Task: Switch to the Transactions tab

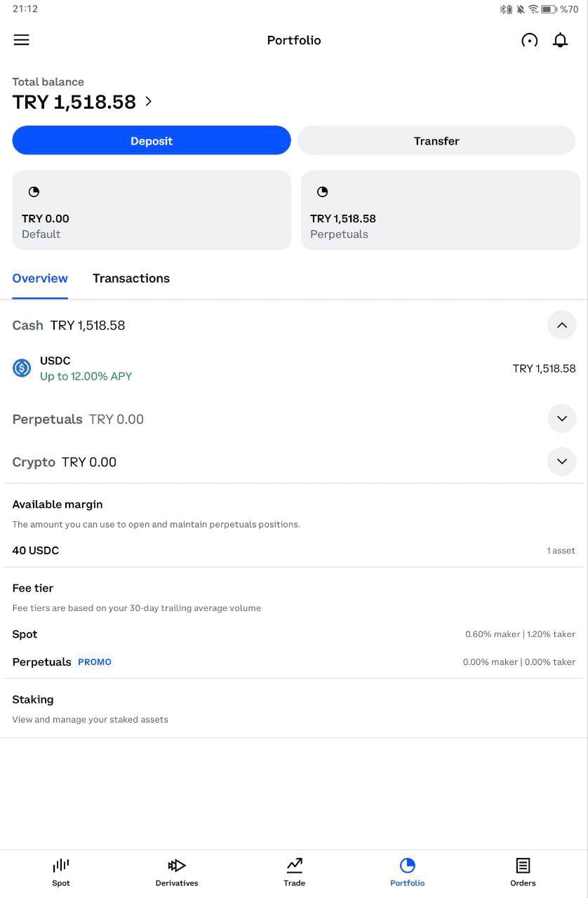Action: (131, 279)
